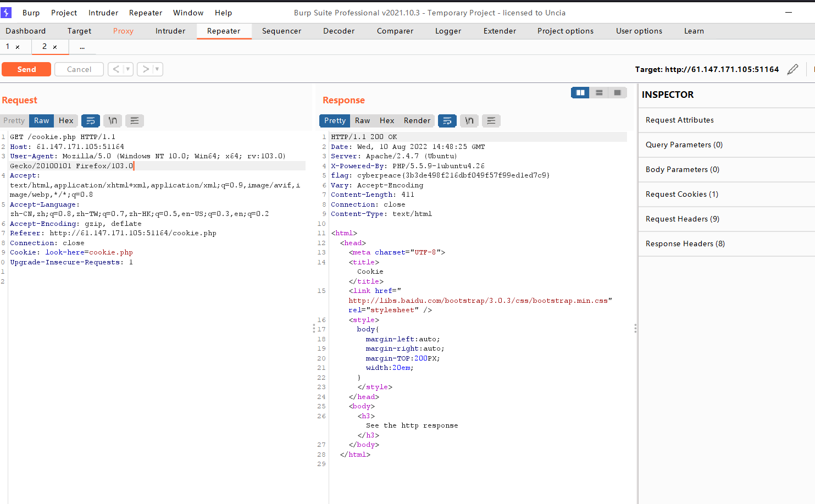Click the Cookie look-here header value

click(x=89, y=253)
